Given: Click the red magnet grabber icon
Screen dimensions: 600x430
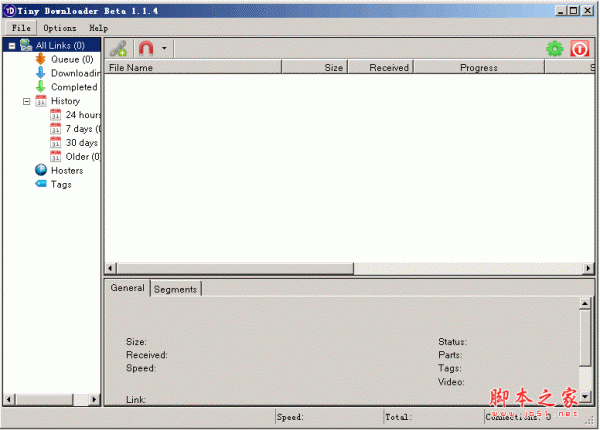Looking at the screenshot, I should [x=146, y=49].
